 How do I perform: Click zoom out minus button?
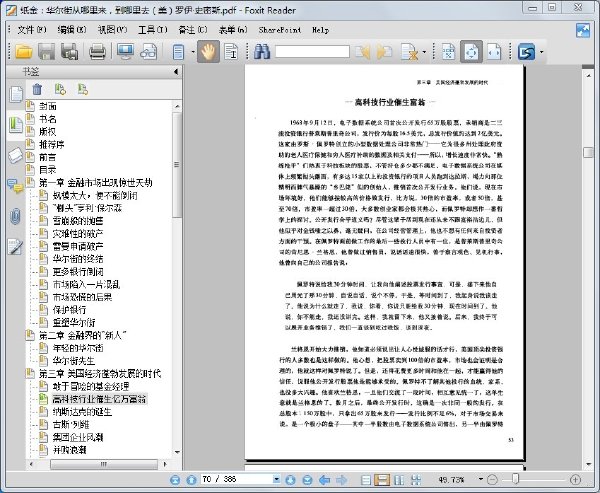click(x=492, y=479)
